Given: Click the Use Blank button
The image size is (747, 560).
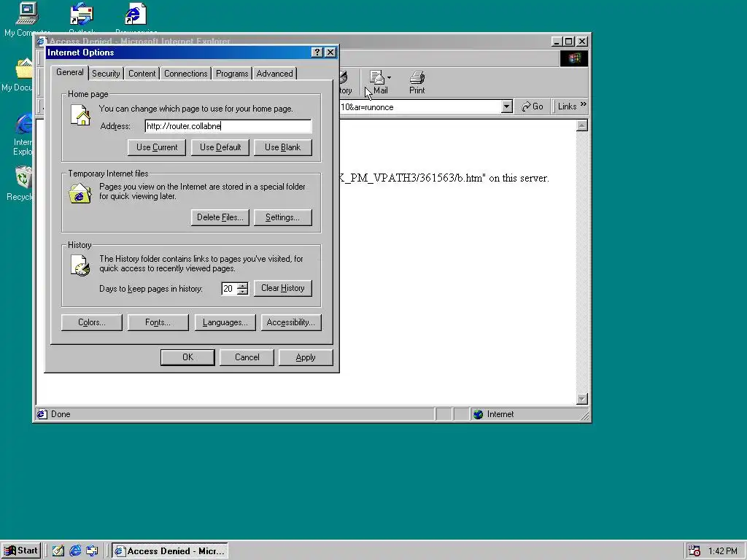Looking at the screenshot, I should pyautogui.click(x=283, y=147).
